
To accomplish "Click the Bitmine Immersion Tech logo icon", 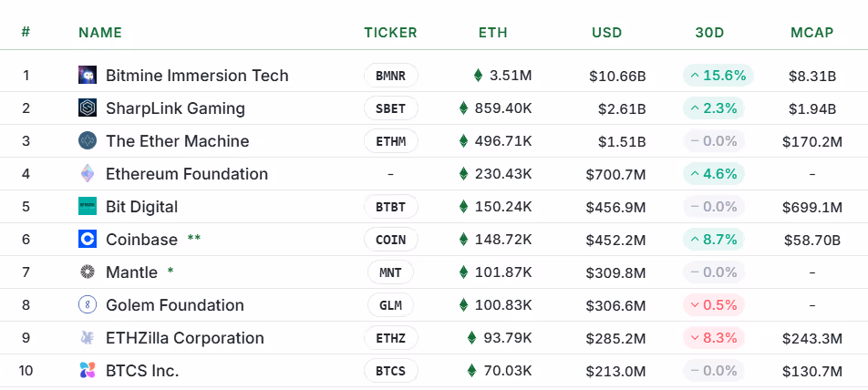I will 88,76.
